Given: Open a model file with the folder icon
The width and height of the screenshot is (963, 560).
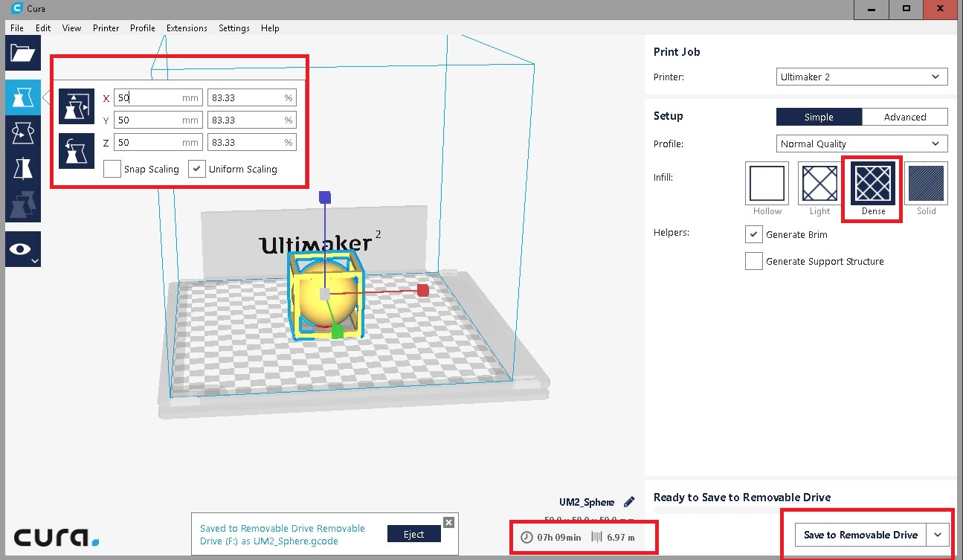Looking at the screenshot, I should click(x=23, y=54).
